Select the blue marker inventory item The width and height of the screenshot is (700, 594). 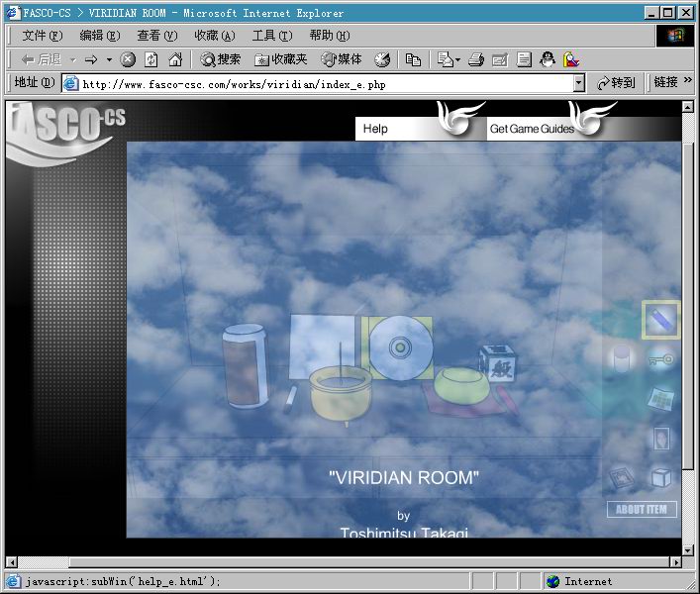point(660,320)
